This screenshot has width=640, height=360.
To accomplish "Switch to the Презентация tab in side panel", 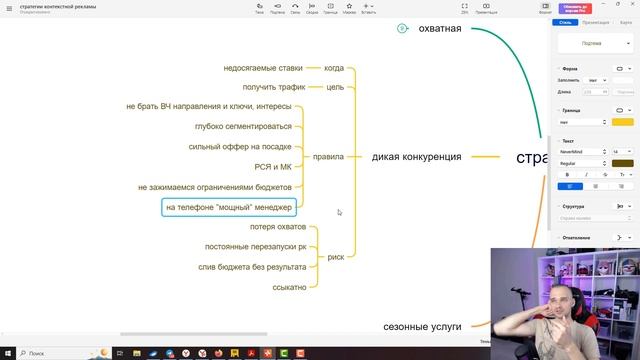I will [x=596, y=22].
